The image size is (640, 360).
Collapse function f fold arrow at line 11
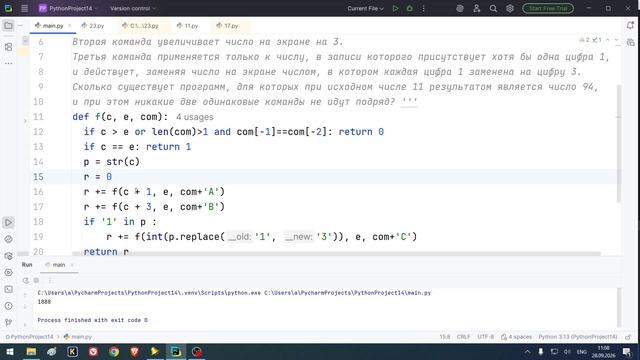pyautogui.click(x=25, y=121)
